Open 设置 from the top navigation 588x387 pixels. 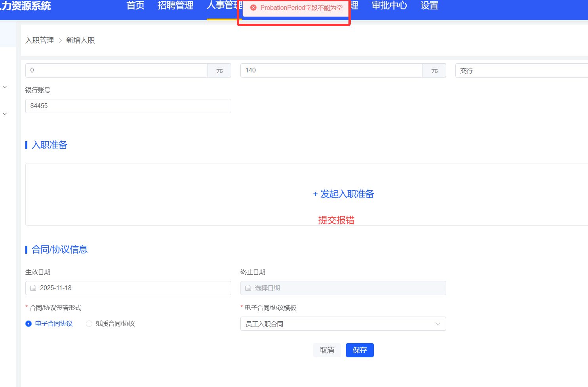[429, 6]
